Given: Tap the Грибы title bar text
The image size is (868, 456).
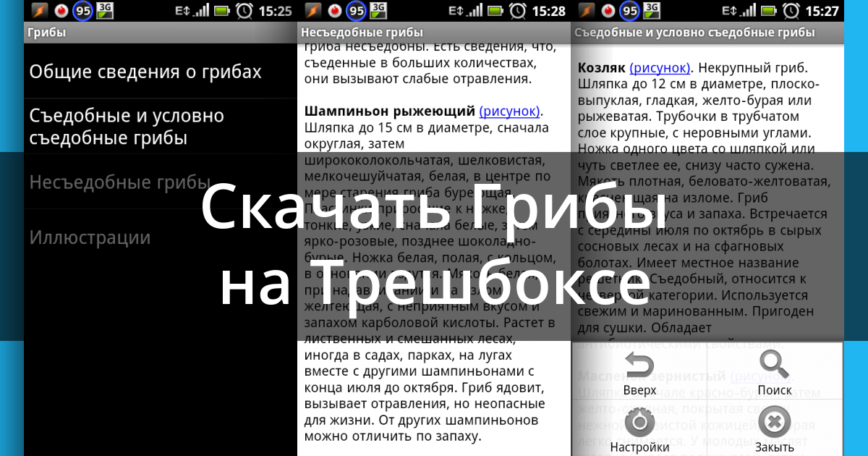Looking at the screenshot, I should coord(46,33).
